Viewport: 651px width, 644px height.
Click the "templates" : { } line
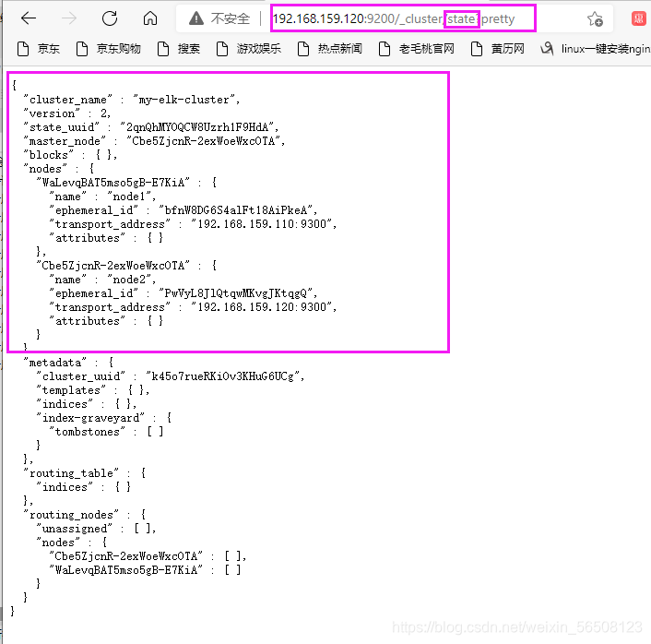(93, 390)
